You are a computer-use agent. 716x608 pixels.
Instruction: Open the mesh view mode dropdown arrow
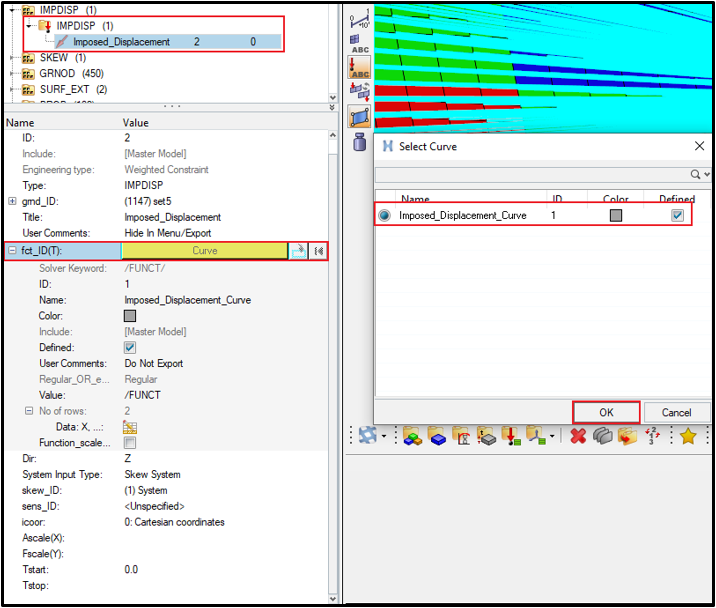[x=384, y=436]
